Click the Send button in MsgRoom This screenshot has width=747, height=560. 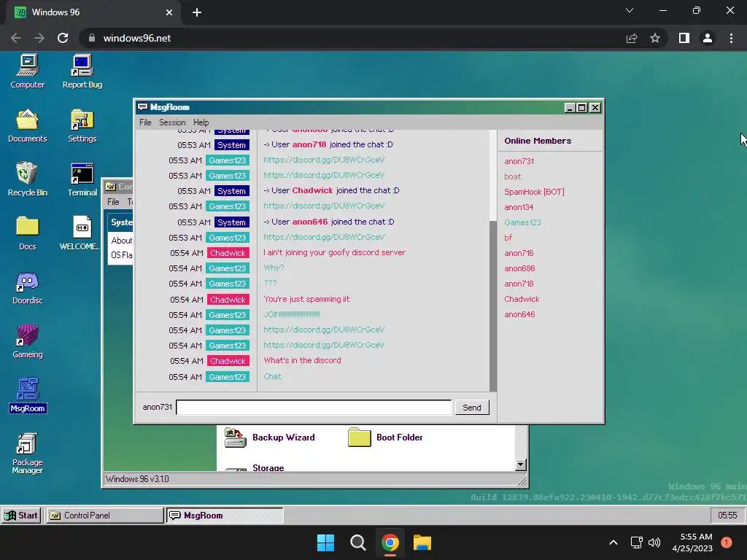(x=472, y=408)
